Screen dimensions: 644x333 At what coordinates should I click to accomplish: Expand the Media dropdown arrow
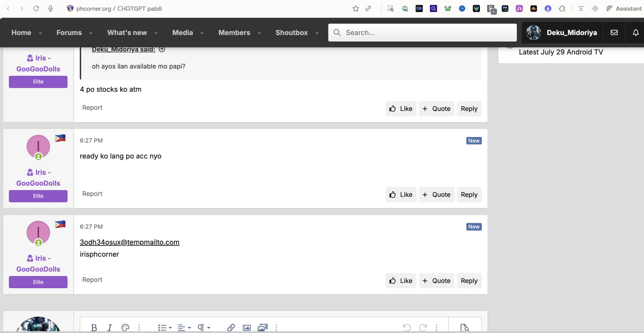click(202, 33)
